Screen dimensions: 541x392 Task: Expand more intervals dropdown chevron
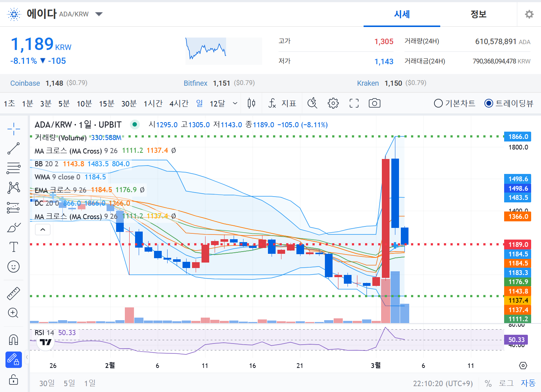235,104
